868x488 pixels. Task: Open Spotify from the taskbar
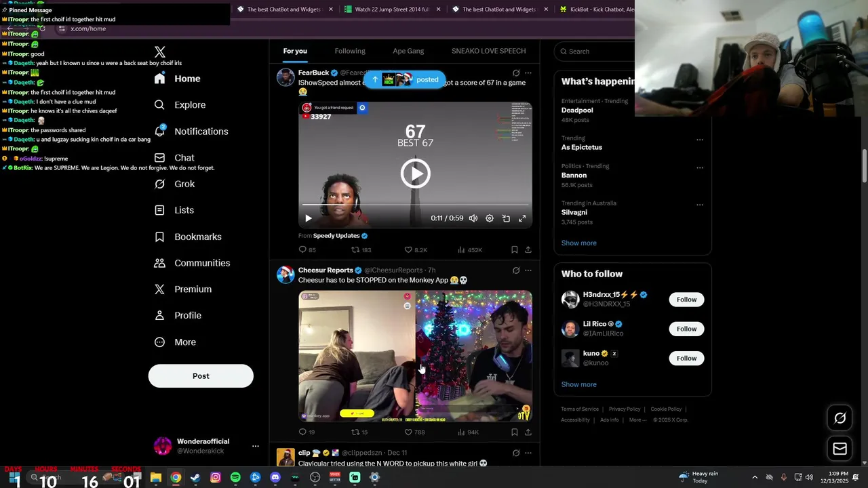point(235,477)
